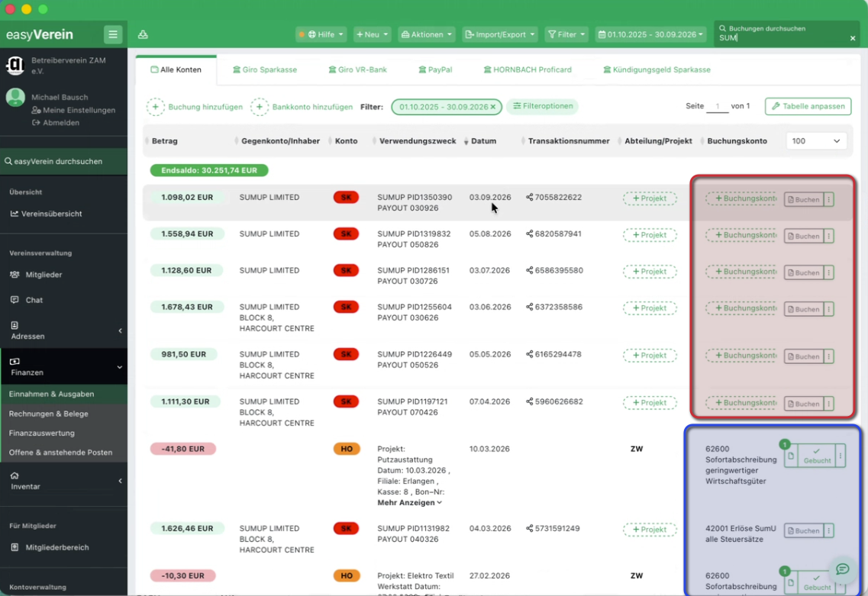The width and height of the screenshot is (868, 596).
Task: Open the Aktionen dropdown
Action: (426, 34)
